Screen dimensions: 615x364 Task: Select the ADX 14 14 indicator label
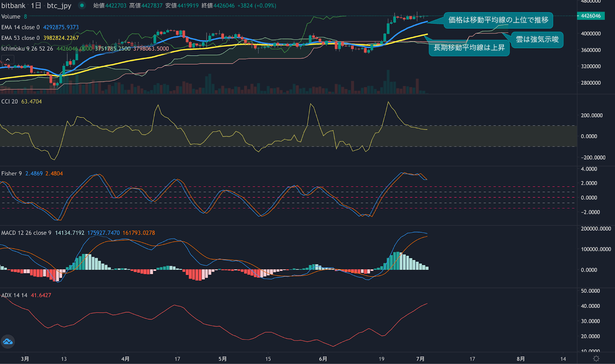(x=14, y=295)
